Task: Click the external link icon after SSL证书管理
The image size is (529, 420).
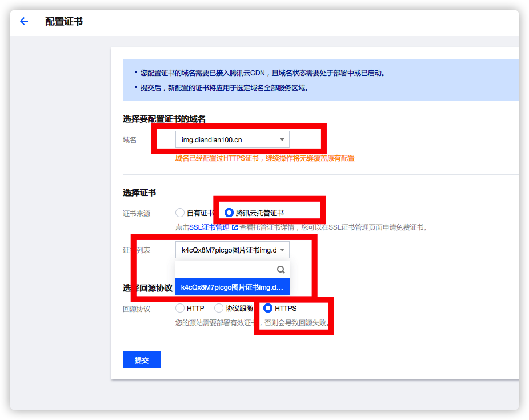Action: pyautogui.click(x=234, y=227)
